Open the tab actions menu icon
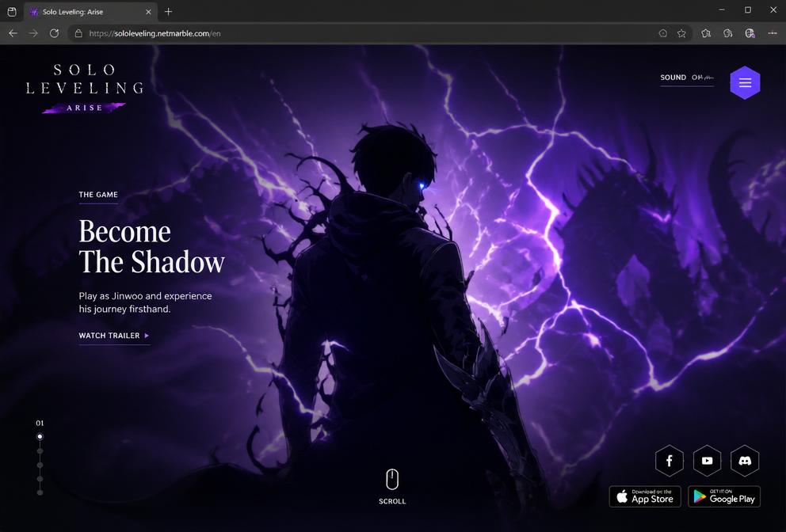The height and width of the screenshot is (532, 786). pyautogui.click(x=12, y=12)
